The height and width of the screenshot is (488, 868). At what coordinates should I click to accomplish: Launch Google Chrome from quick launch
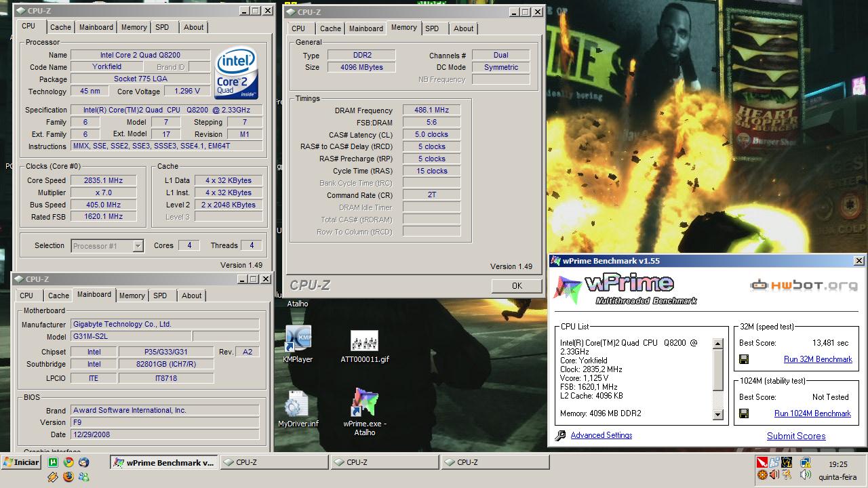68,462
